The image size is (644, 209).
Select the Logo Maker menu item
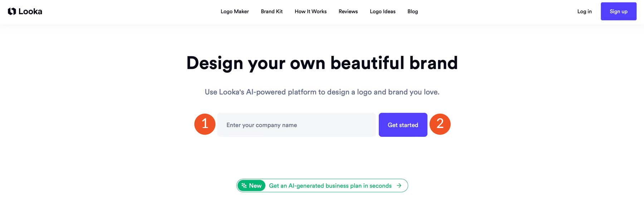click(x=235, y=11)
